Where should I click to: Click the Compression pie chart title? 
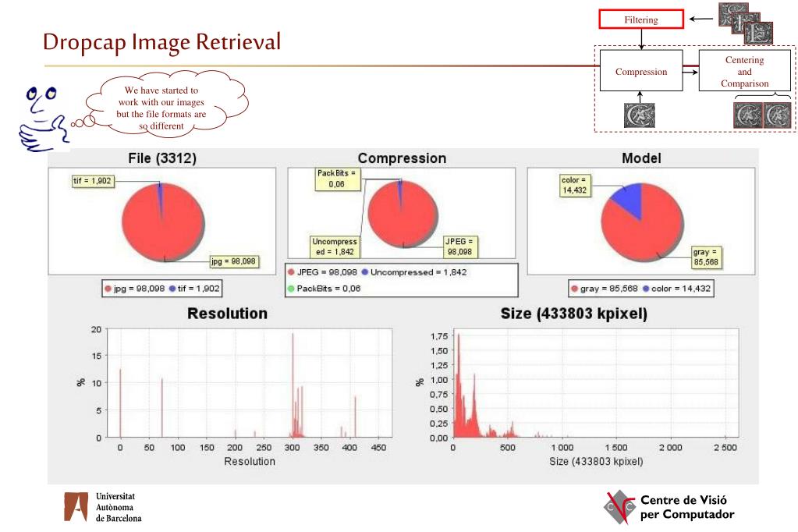pos(402,158)
